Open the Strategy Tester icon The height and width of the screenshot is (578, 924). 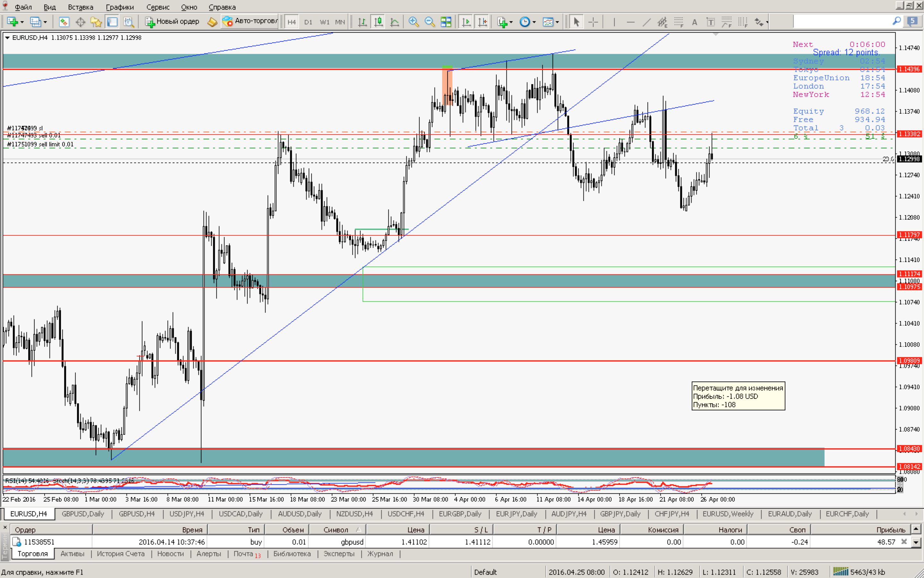click(129, 22)
